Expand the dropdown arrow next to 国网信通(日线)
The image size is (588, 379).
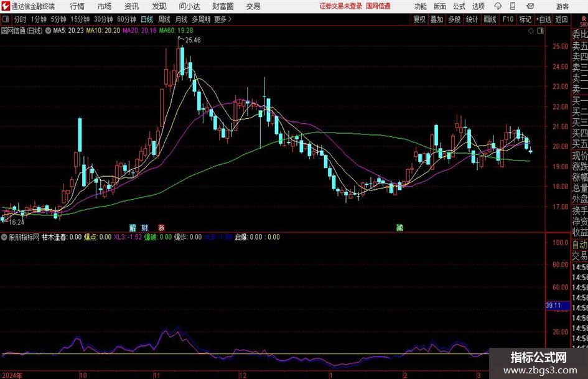(48, 30)
